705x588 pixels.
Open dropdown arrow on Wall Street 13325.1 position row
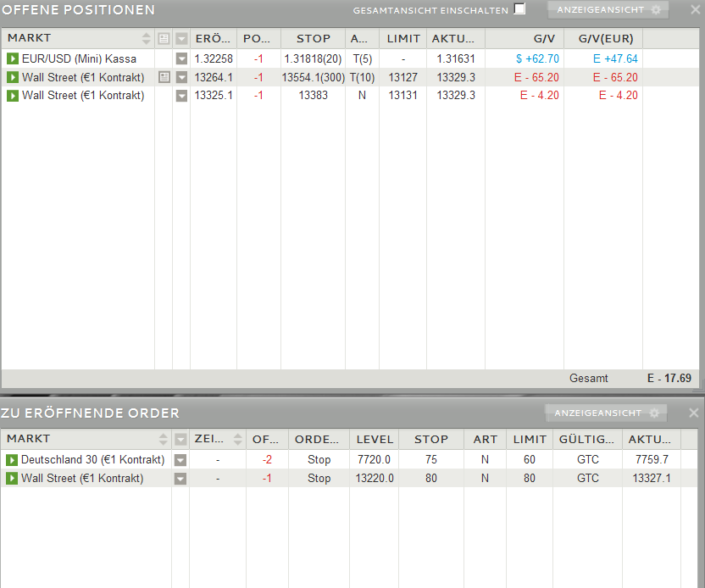coord(181,96)
